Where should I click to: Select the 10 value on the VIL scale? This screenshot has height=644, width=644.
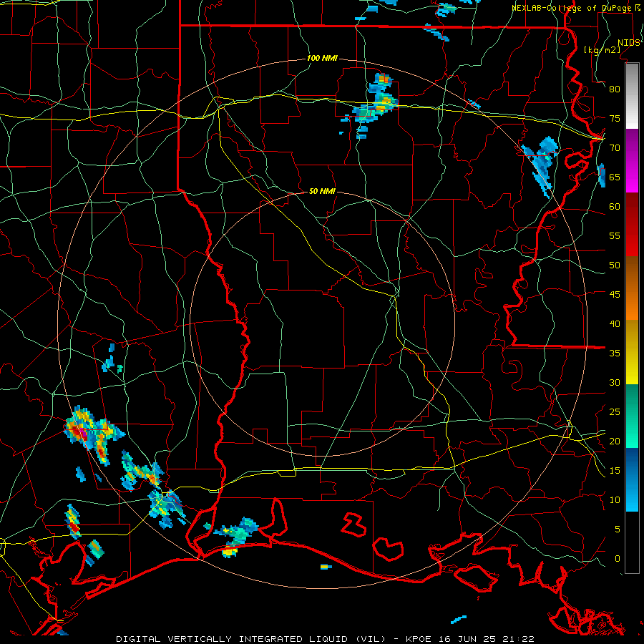pyautogui.click(x=615, y=500)
